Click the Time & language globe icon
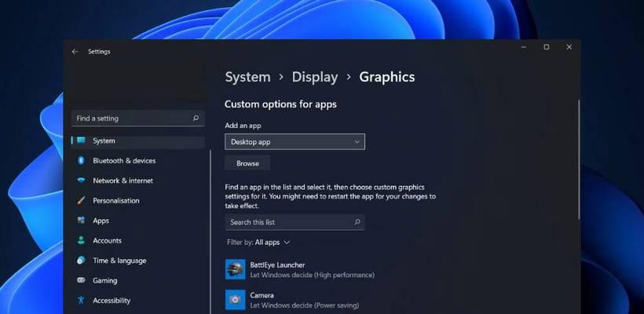644x314 pixels. (x=81, y=261)
